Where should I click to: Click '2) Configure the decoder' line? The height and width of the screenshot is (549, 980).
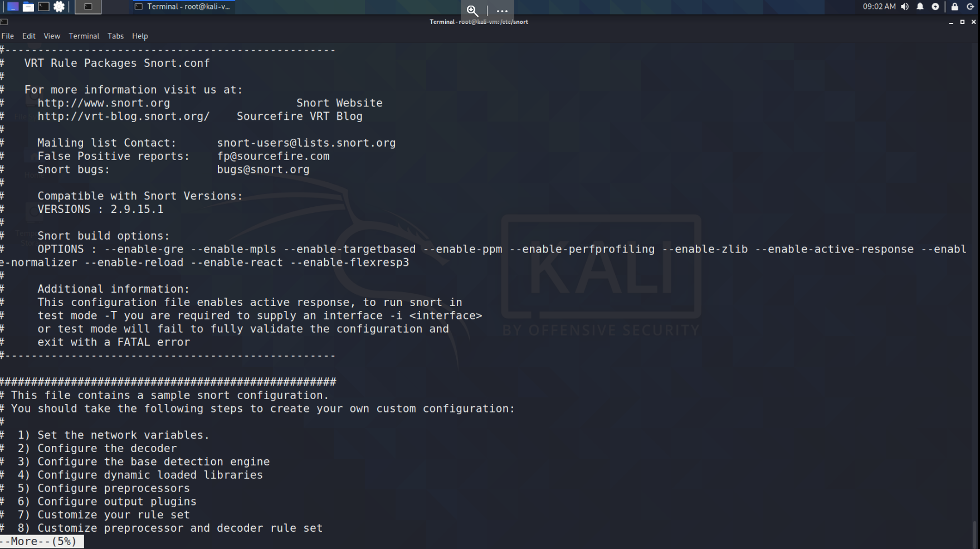pos(97,449)
